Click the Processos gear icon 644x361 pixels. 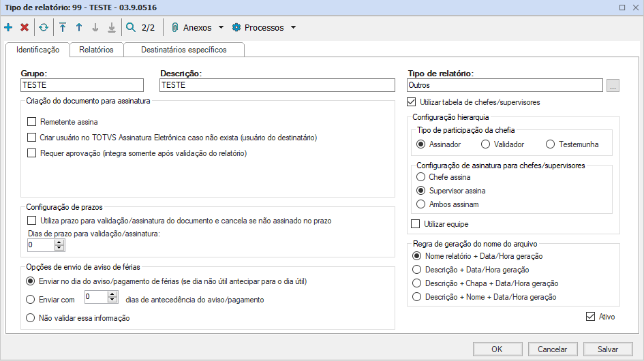tap(236, 27)
